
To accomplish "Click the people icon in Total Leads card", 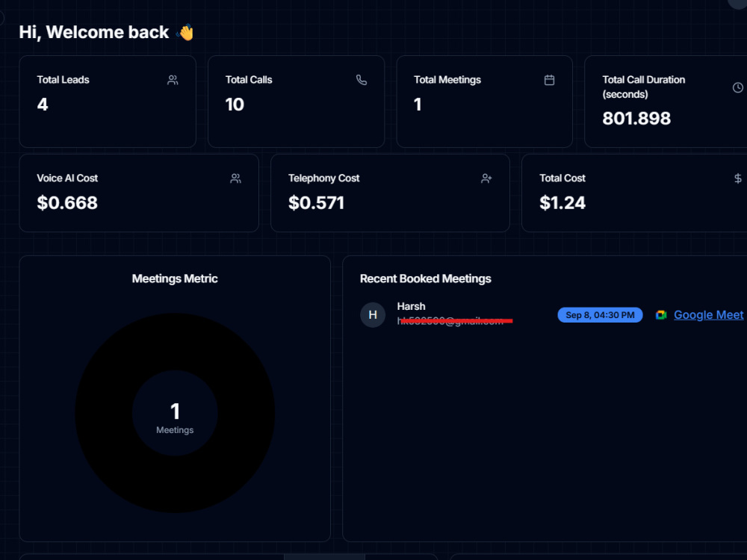I will 173,80.
